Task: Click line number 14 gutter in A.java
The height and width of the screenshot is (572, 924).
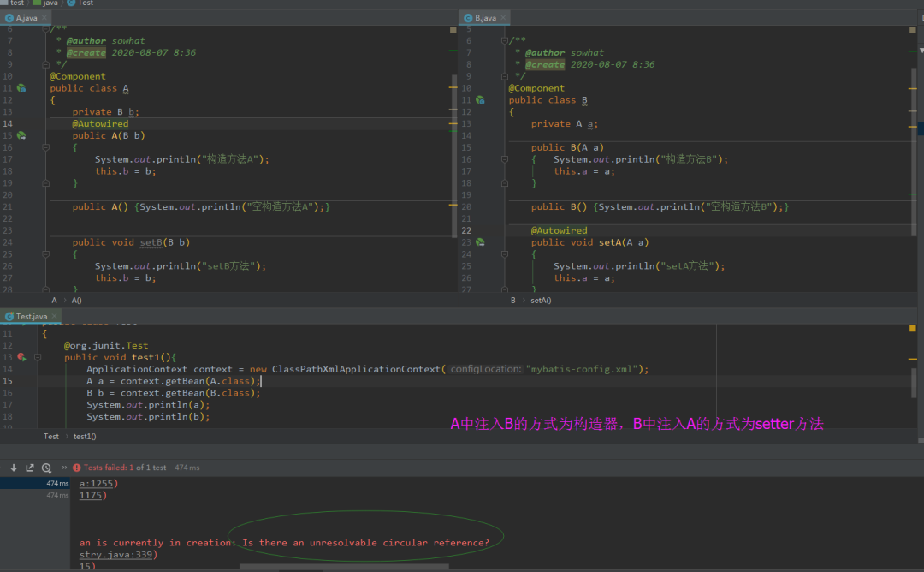Action: coord(8,124)
